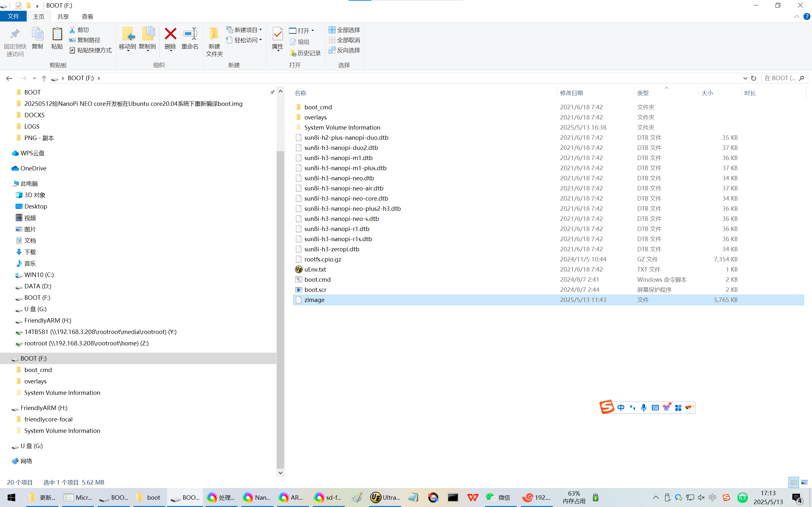Collapse the ribbon with chevron arrow
Screen dimensions: 812x507
point(796,16)
